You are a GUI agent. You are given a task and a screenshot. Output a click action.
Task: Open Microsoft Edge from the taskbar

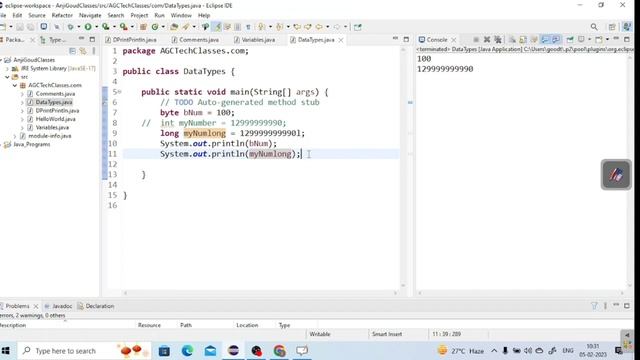[x=187, y=351]
